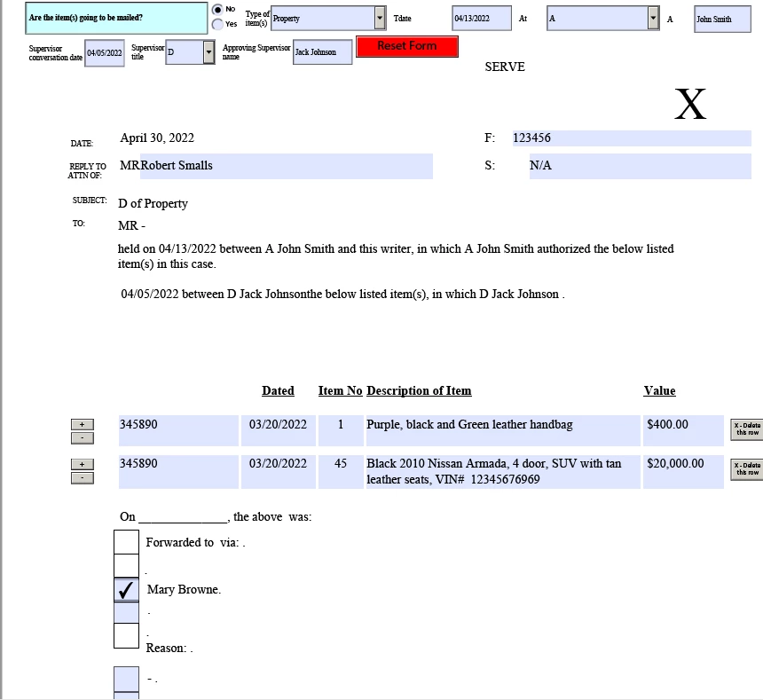The image size is (763, 700).
Task: Open the At dropdown showing A
Action: tap(654, 18)
